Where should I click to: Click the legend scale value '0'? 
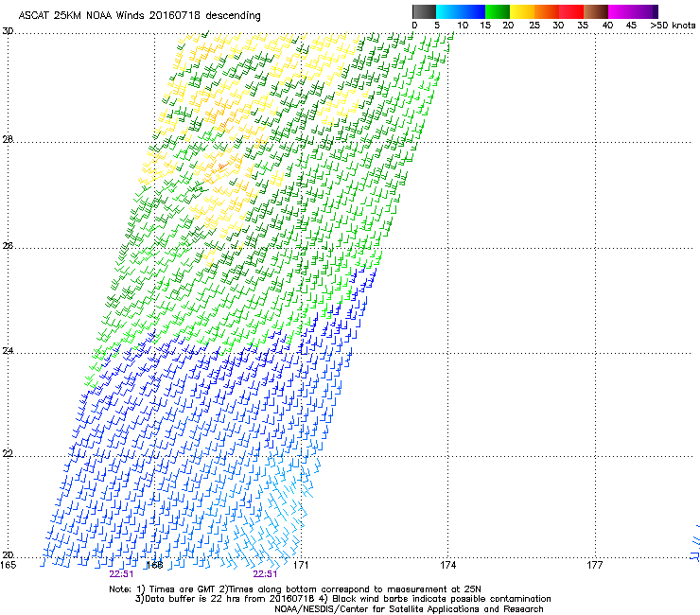tap(414, 26)
